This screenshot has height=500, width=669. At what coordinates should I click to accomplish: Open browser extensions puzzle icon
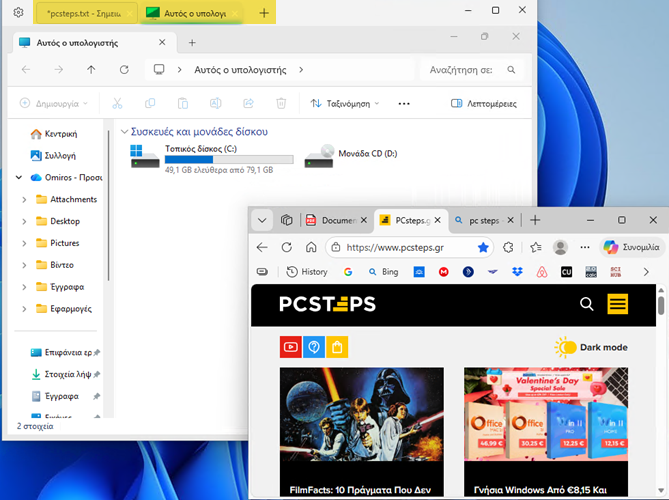(509, 247)
